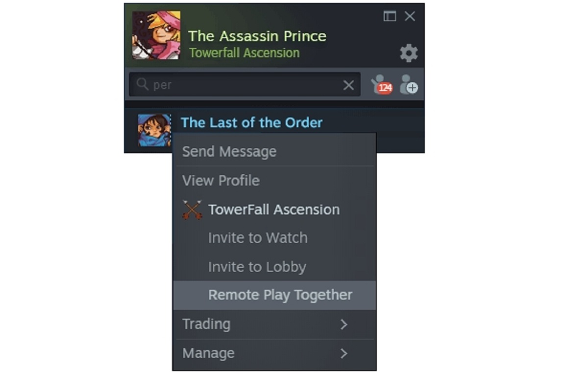Click The Assassin Prince username
Screen dimensions: 588x374
point(257,36)
